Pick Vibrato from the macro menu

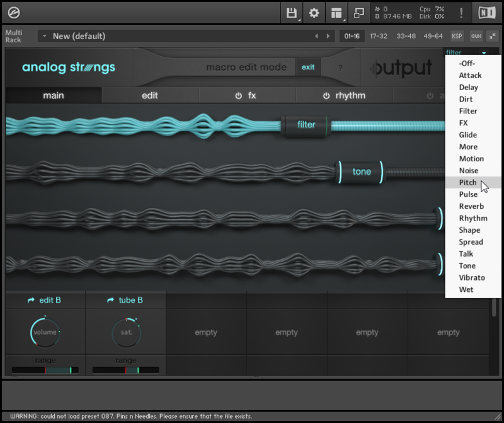[473, 277]
